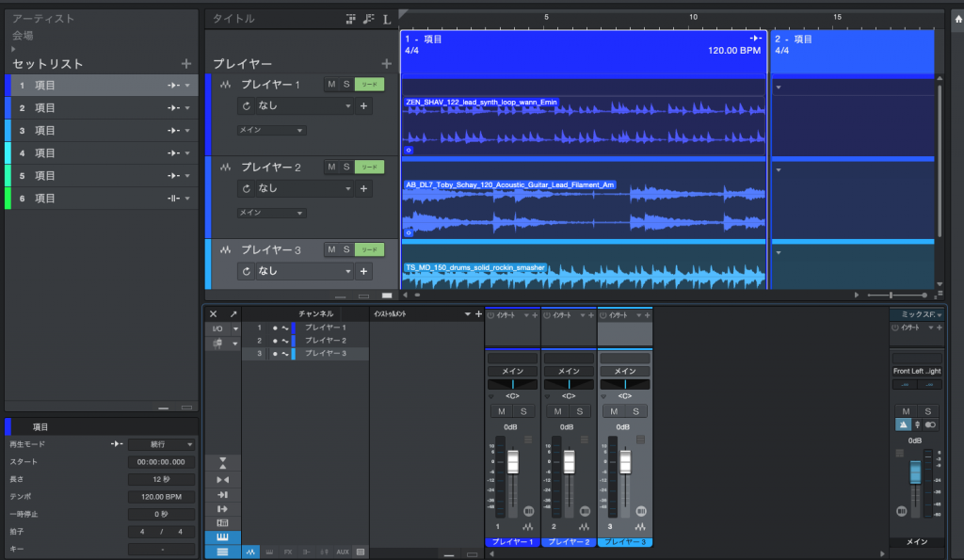The width and height of the screenshot is (964, 560).
Task: Open the keyboard view icon in the console sidebar
Action: pyautogui.click(x=222, y=536)
